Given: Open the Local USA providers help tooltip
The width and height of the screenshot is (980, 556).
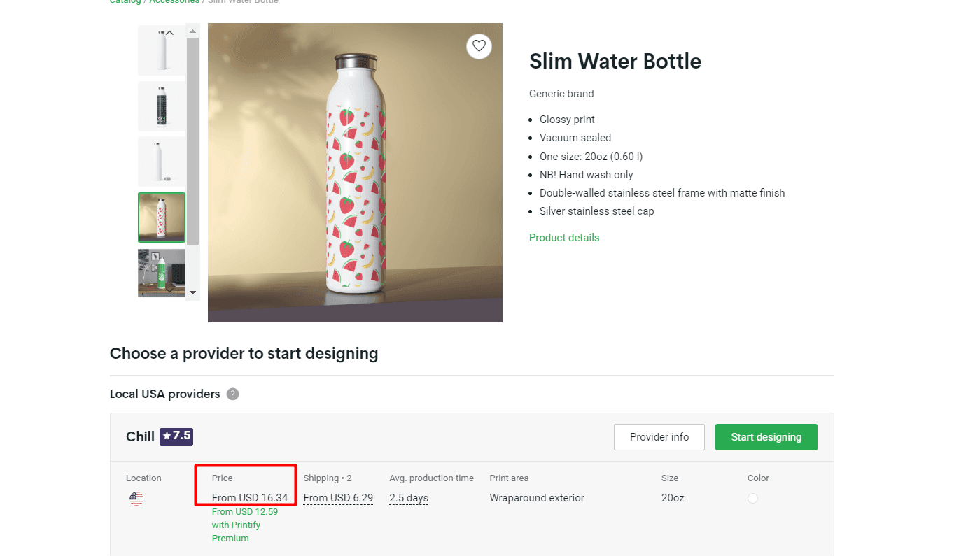Looking at the screenshot, I should pyautogui.click(x=232, y=394).
